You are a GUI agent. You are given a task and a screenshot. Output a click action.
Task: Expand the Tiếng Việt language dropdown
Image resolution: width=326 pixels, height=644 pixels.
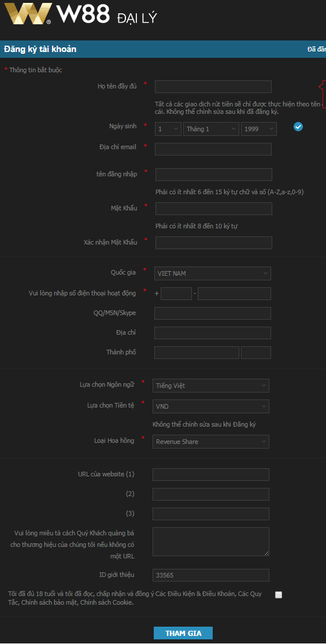point(210,386)
